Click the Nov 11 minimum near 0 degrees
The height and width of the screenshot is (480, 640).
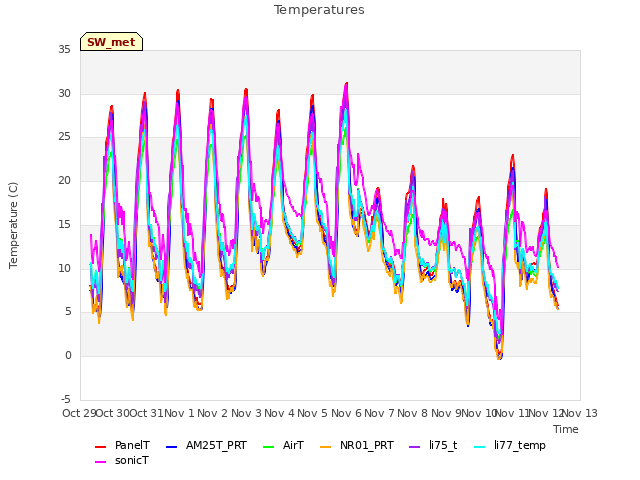click(x=500, y=358)
